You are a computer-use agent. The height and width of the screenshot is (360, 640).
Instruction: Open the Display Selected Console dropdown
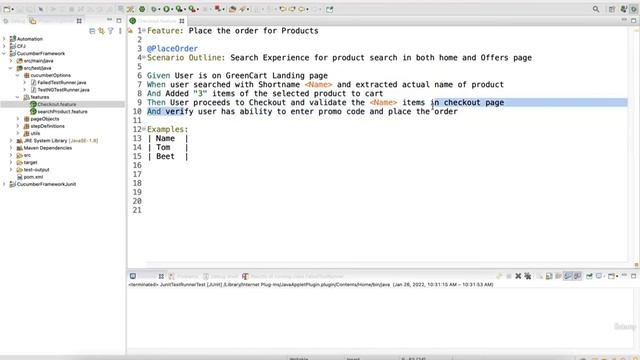pos(605,276)
